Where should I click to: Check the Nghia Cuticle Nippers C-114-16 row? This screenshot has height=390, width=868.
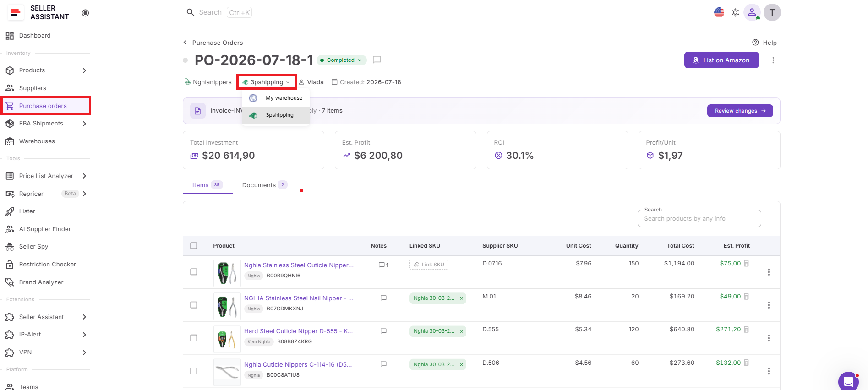click(194, 371)
